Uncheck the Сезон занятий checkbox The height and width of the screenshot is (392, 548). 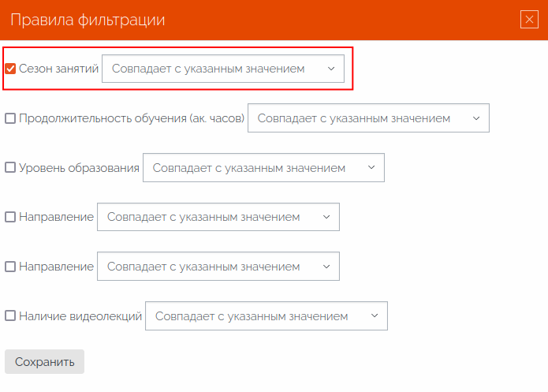click(x=10, y=69)
